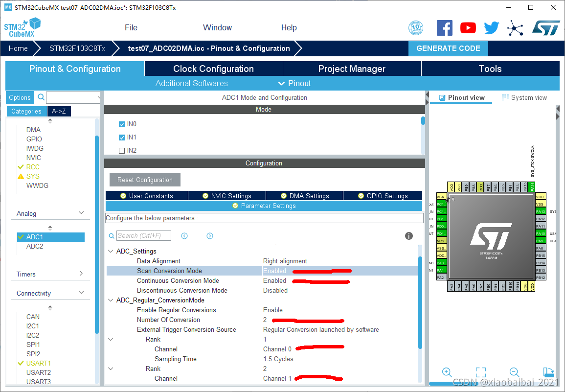Screen dimensions: 565x392
Task: Open the Pinout dropdown menu
Action: tap(294, 83)
